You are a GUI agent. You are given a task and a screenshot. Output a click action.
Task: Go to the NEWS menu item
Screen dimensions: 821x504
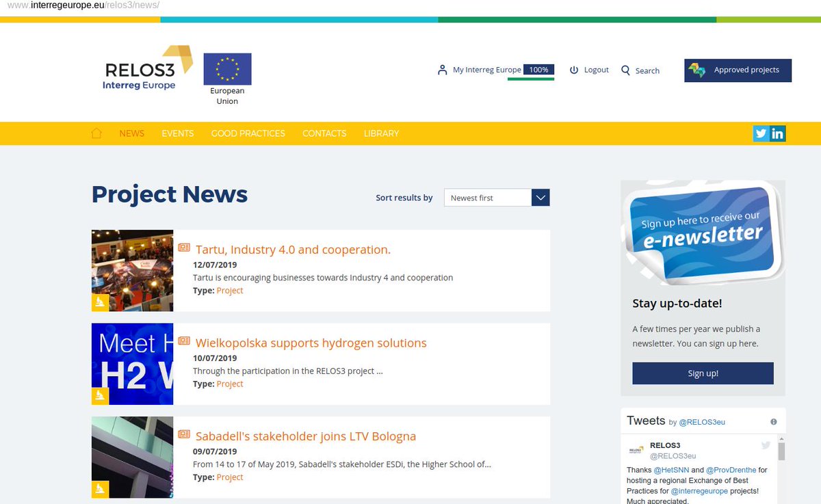click(x=132, y=133)
